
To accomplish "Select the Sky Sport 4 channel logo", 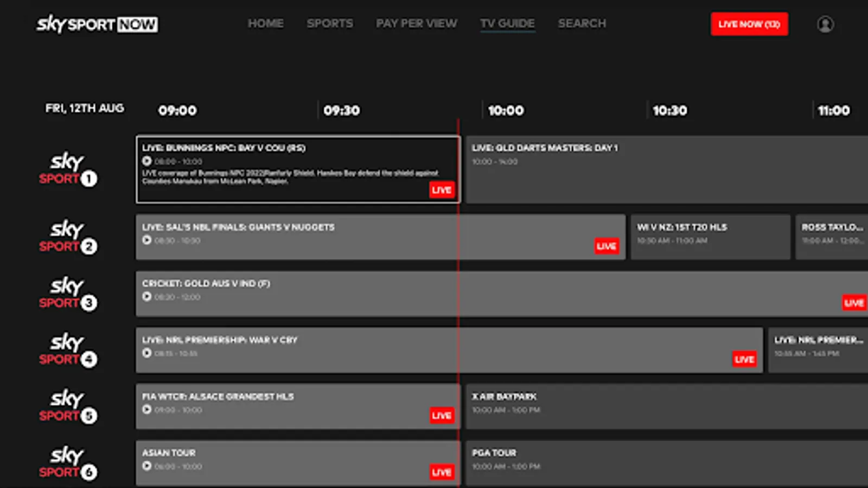I will pyautogui.click(x=68, y=350).
